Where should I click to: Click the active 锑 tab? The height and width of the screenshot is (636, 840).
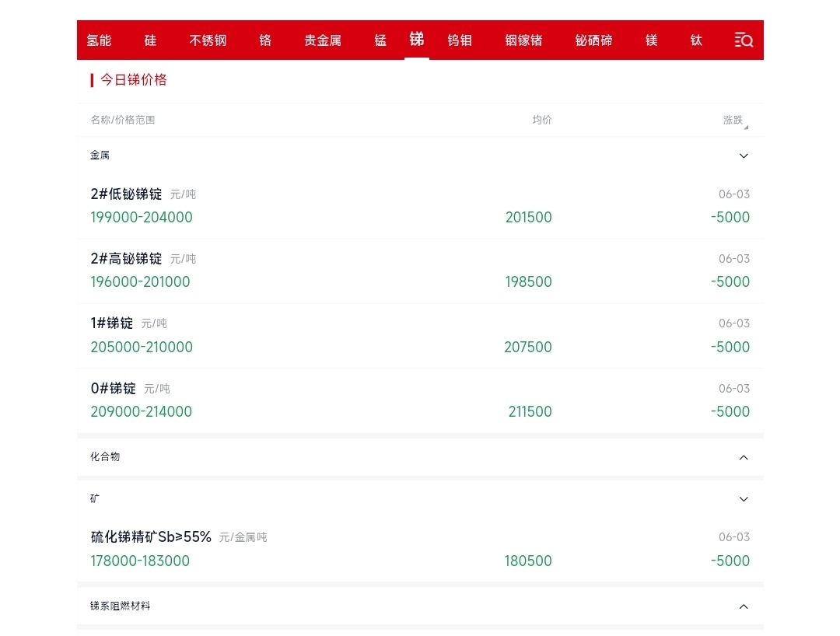pyautogui.click(x=417, y=39)
